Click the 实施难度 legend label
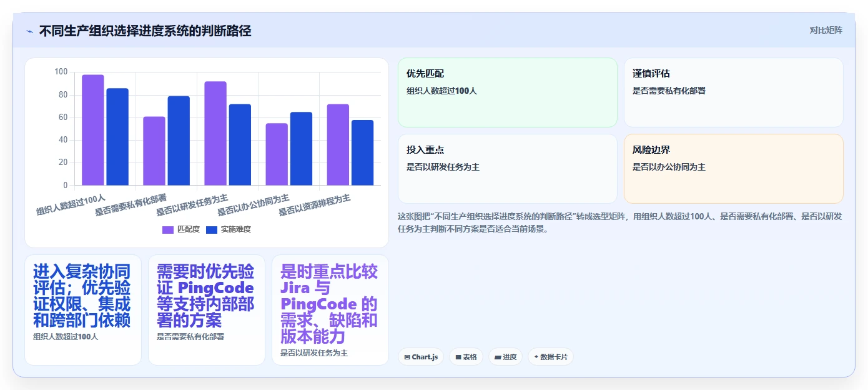 pyautogui.click(x=236, y=229)
